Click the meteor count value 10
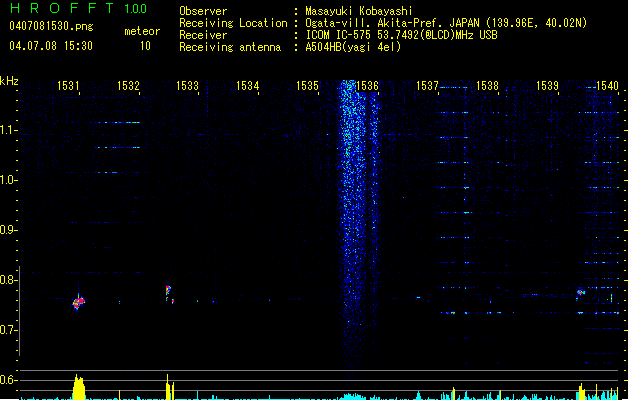The width and height of the screenshot is (629, 400). coord(145,46)
